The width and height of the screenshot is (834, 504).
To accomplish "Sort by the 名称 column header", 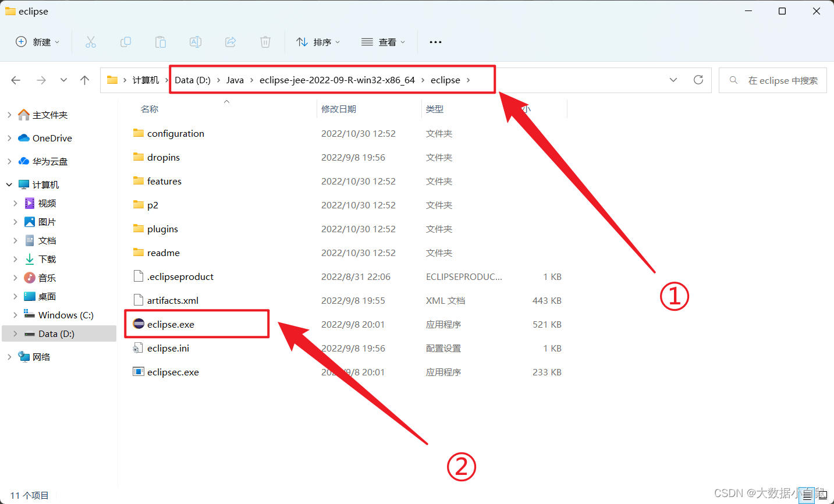I will pyautogui.click(x=150, y=109).
